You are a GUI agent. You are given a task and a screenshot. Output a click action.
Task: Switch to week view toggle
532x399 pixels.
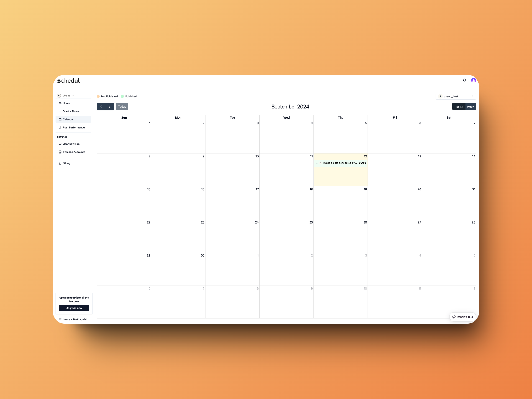pos(470,106)
